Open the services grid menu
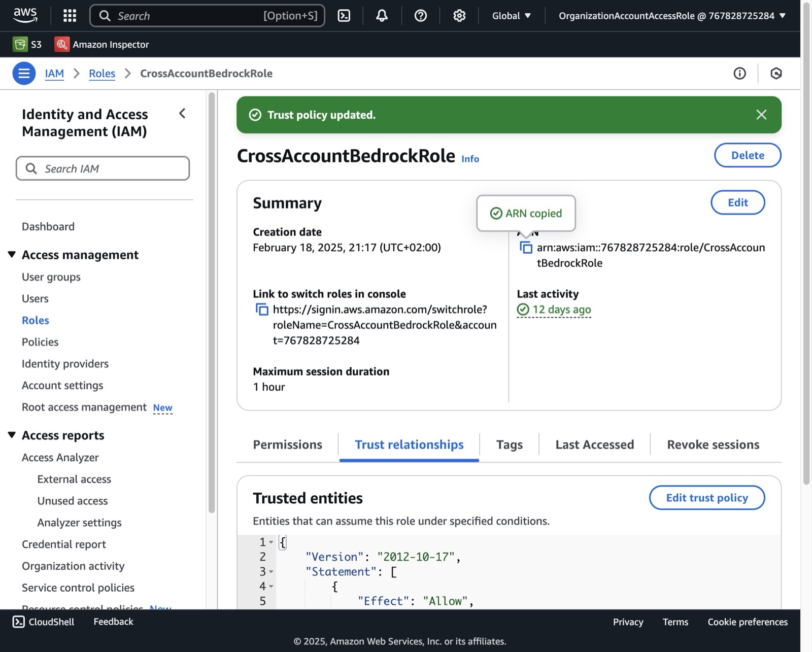The height and width of the screenshot is (652, 812). pos(70,16)
